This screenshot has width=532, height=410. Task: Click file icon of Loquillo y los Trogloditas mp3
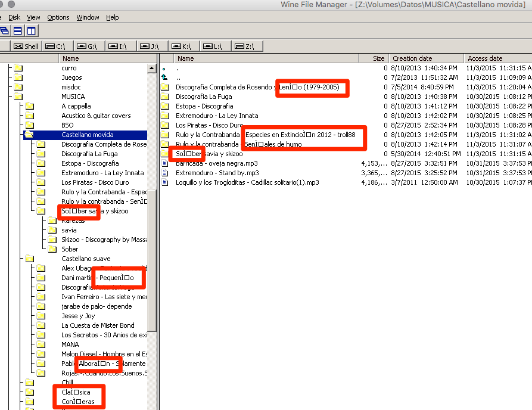(165, 182)
